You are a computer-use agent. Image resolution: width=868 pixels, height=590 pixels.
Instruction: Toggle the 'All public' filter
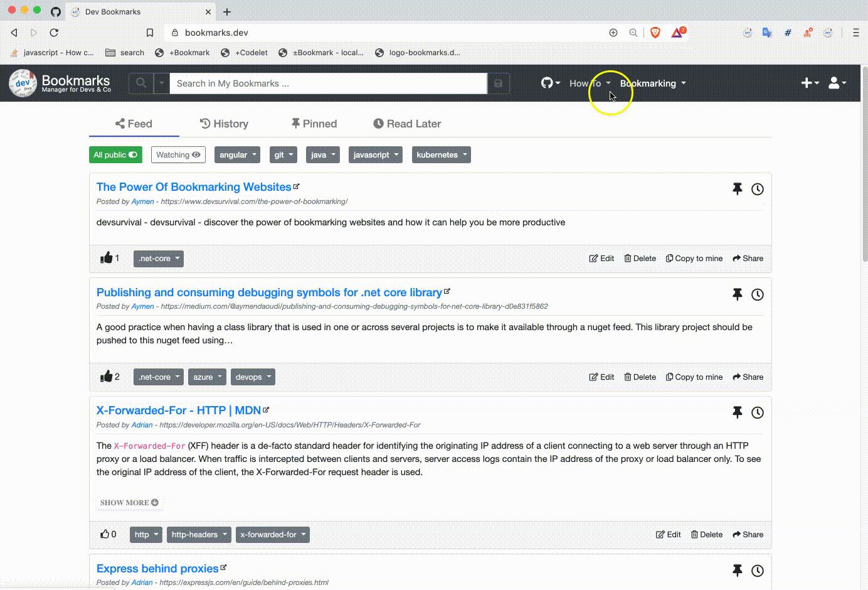click(x=115, y=154)
